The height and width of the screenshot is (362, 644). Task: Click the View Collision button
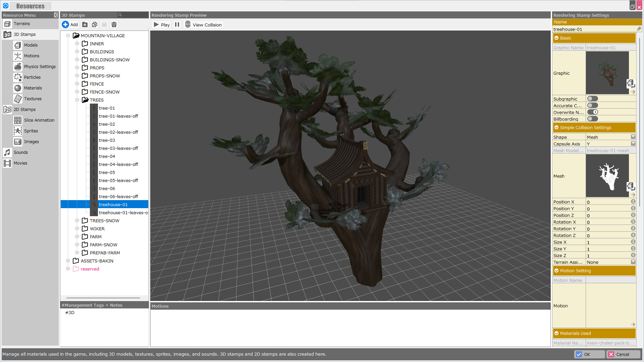tap(204, 24)
